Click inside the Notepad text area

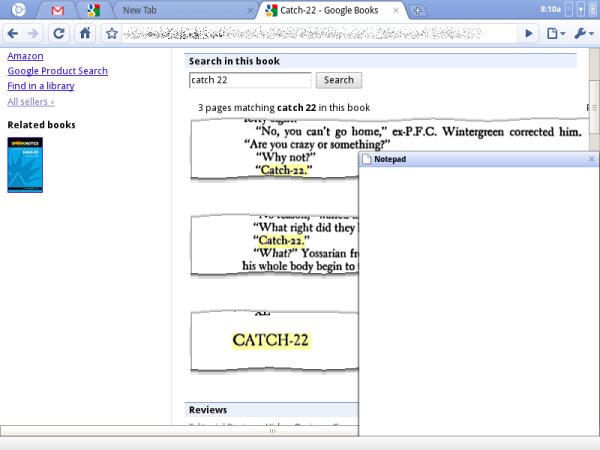click(x=479, y=302)
